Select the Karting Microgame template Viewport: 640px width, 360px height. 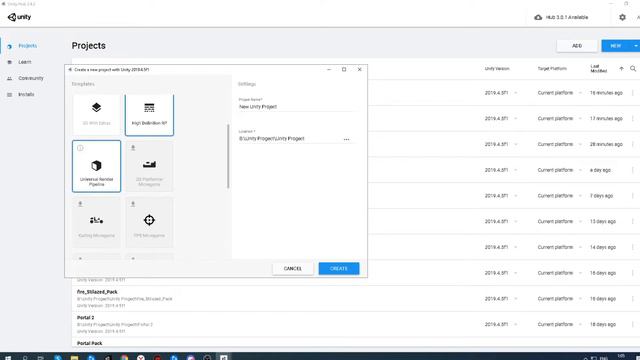[96, 222]
